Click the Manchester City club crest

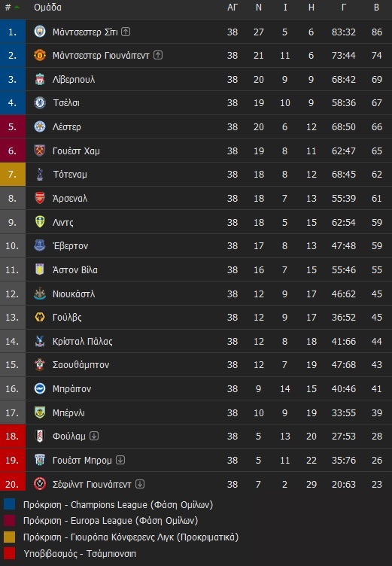[40, 32]
